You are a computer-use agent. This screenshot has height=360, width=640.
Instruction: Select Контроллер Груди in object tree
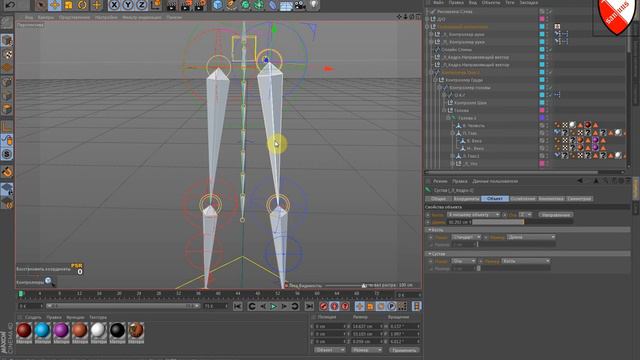coord(464,80)
